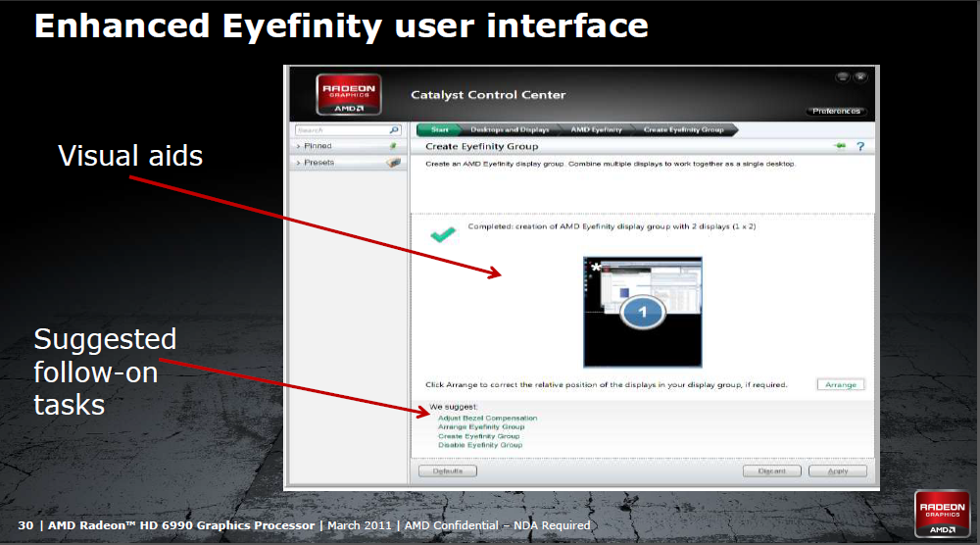The width and height of the screenshot is (980, 545).
Task: Go to the Start breadcrumb tab
Action: coord(438,129)
